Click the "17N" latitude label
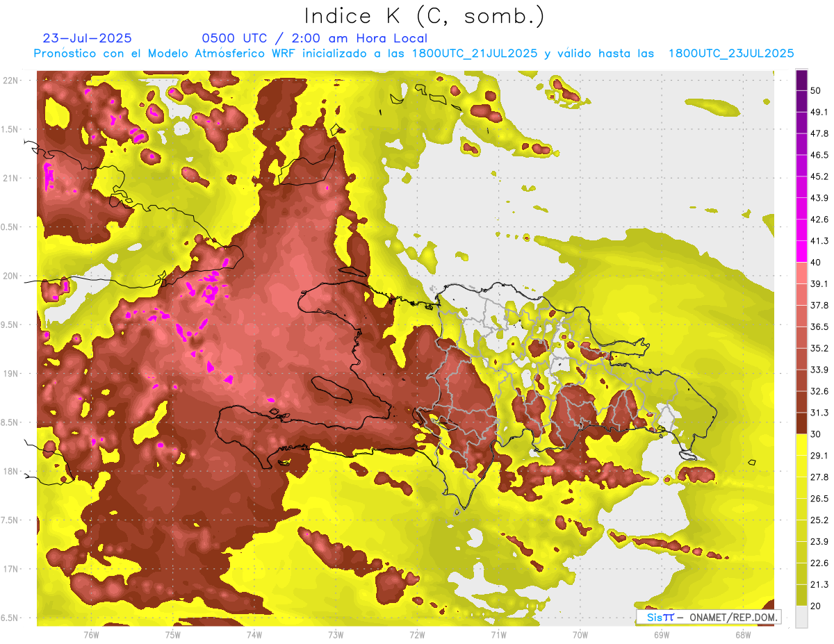 point(12,569)
